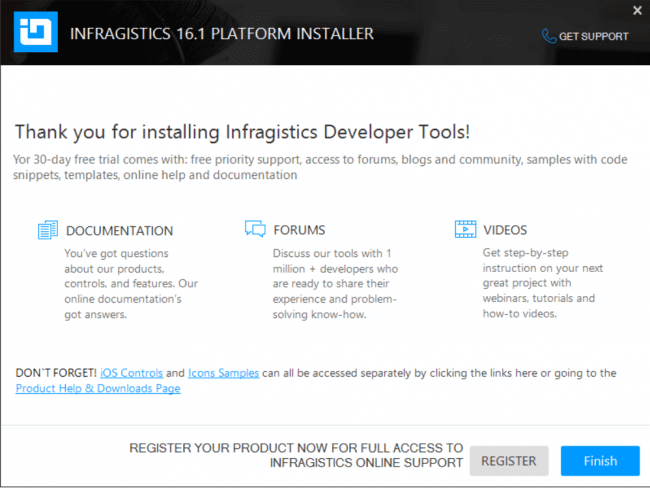Click the Videos film icon
The width and height of the screenshot is (650, 488).
[x=465, y=230]
